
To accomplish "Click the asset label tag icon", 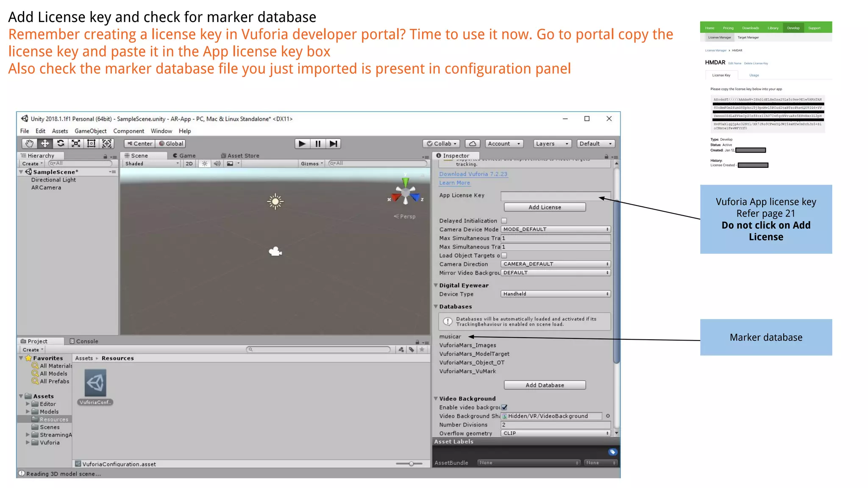I will [x=612, y=452].
